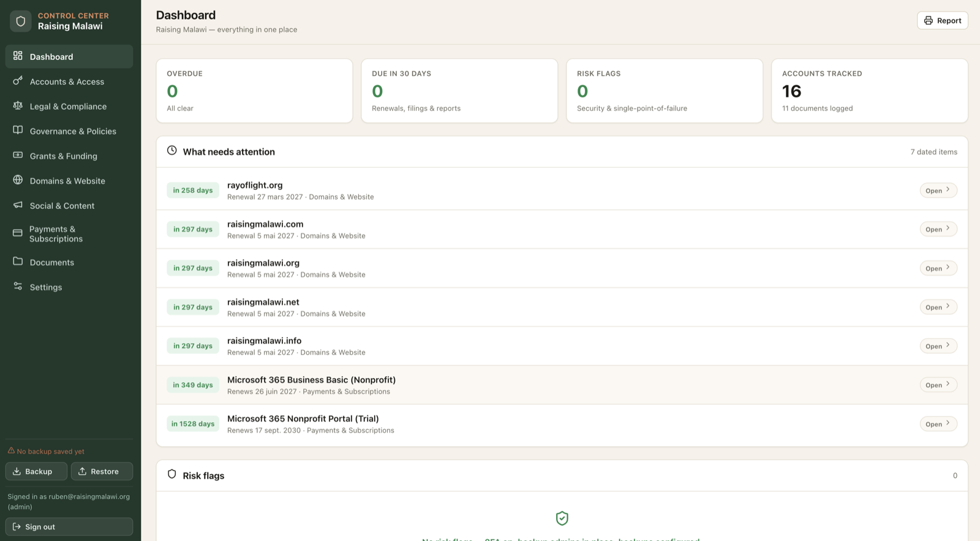This screenshot has height=541, width=980.
Task: Sign out of the account
Action: pyautogui.click(x=69, y=527)
